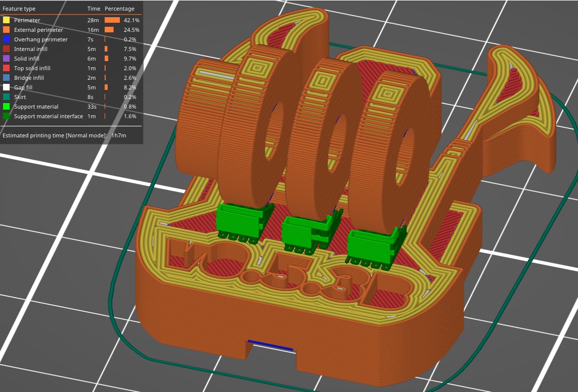Toggle the Support material interface label
578x392 pixels.
[x=48, y=116]
